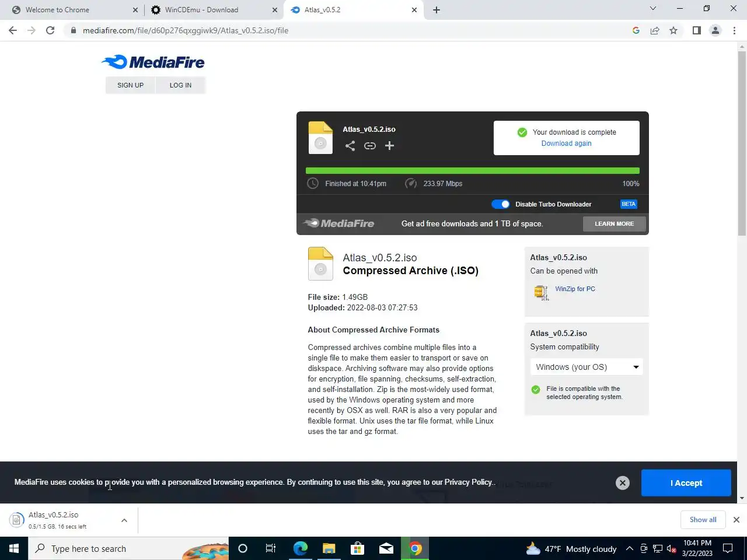Switch to the WinCDEmu - Download tab
This screenshot has width=747, height=560.
pos(214,10)
